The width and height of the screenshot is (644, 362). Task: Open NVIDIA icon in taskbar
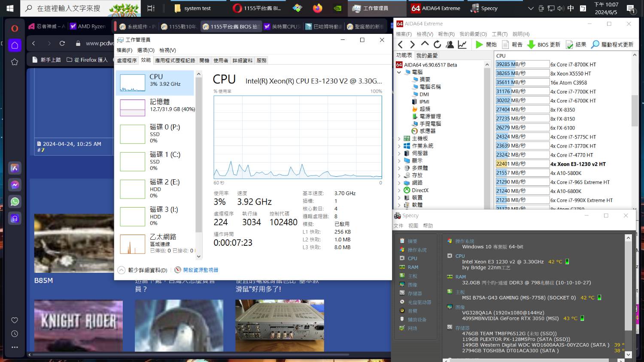[x=338, y=8]
